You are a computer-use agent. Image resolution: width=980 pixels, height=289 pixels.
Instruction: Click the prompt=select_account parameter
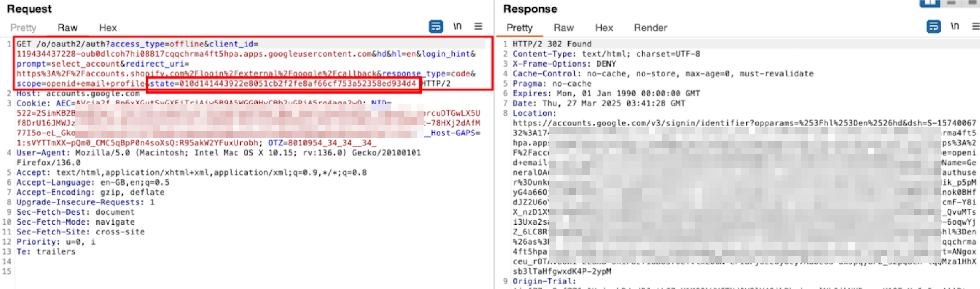tap(68, 64)
